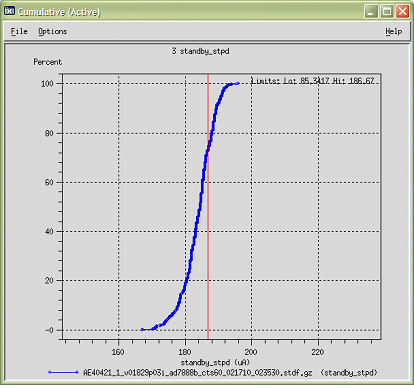Click the legend file name AE40421_1 stdf.gz
This screenshot has height=388, width=414.
pos(197,373)
